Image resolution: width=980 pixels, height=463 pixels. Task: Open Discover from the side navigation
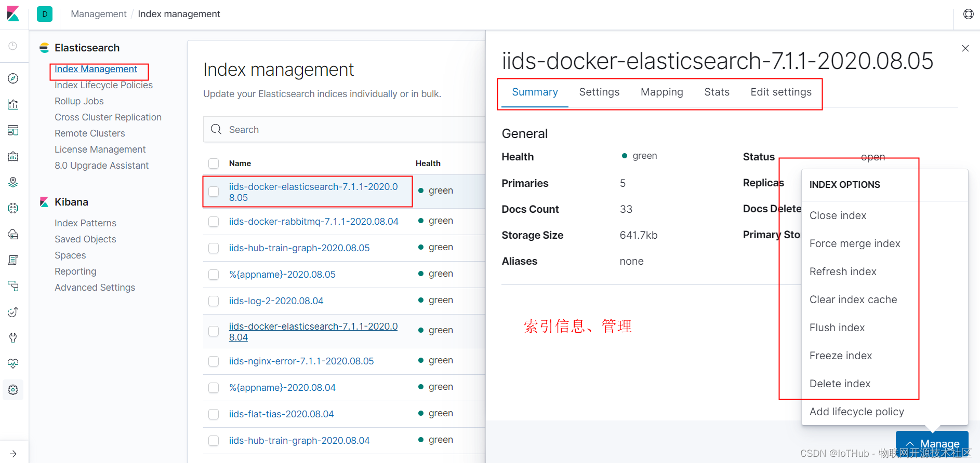tap(13, 78)
